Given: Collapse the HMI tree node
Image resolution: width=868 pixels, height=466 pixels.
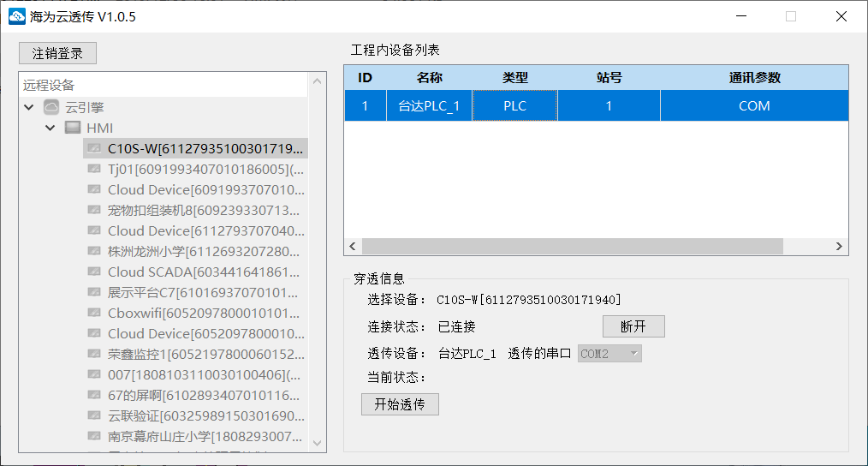Looking at the screenshot, I should coord(51,128).
